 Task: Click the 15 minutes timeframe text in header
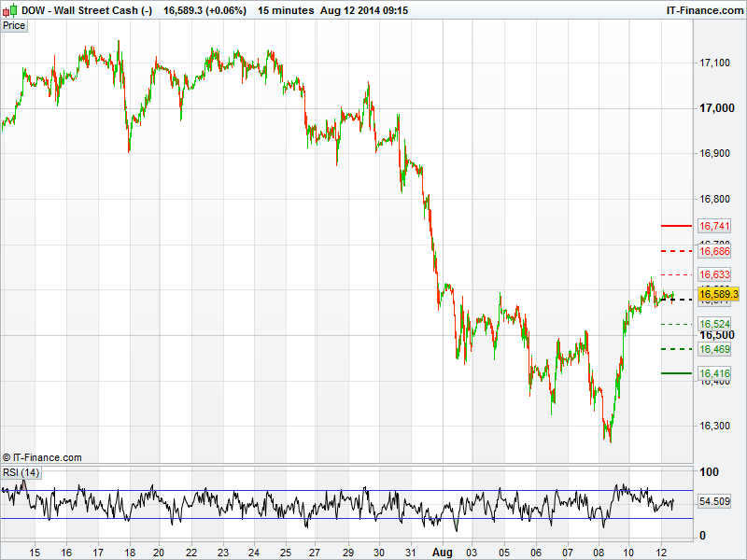coord(286,10)
